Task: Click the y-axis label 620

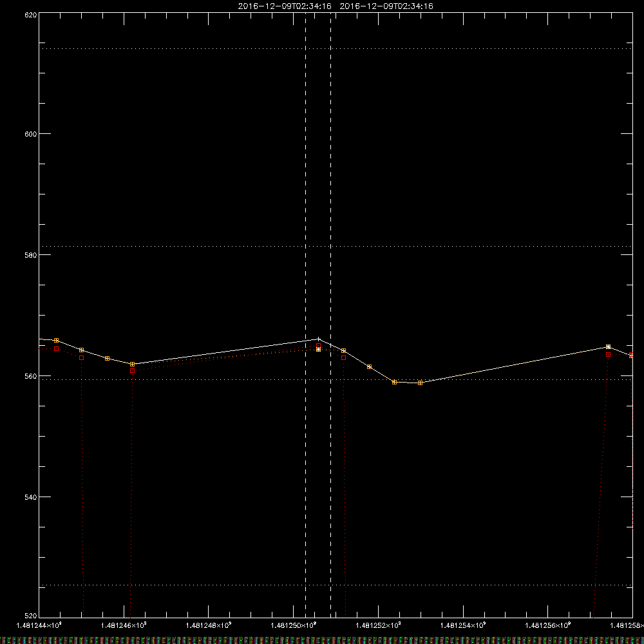Action: pyautogui.click(x=31, y=15)
